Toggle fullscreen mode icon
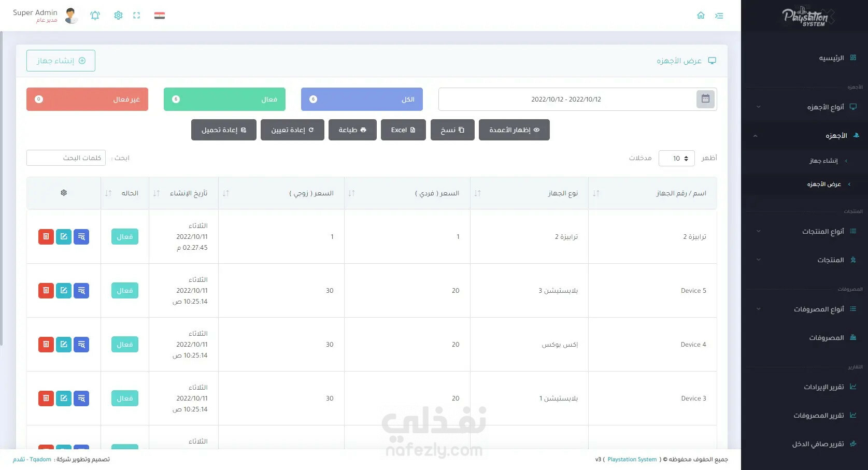This screenshot has width=868, height=470. tap(136, 16)
